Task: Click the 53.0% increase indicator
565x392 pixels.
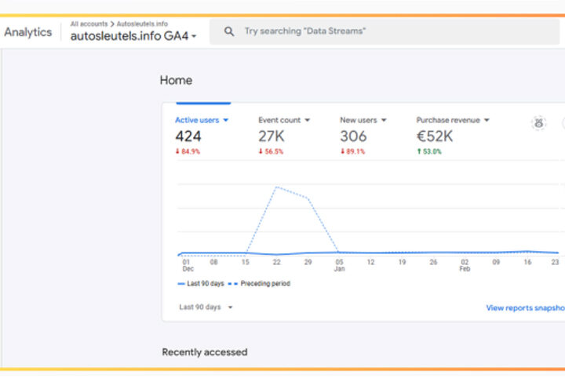Action: click(428, 151)
